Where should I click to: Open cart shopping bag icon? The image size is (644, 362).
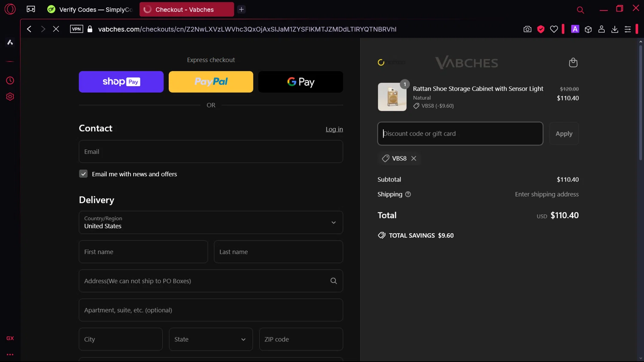573,63
